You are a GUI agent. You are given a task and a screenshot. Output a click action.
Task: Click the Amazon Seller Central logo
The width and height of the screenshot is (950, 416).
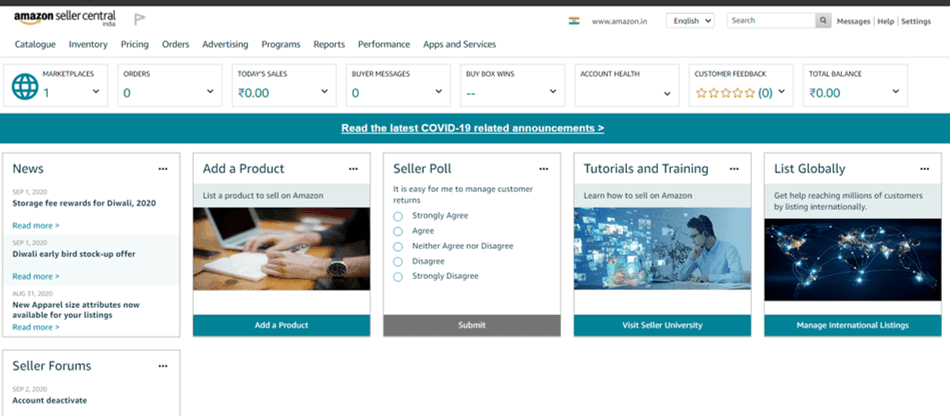65,18
